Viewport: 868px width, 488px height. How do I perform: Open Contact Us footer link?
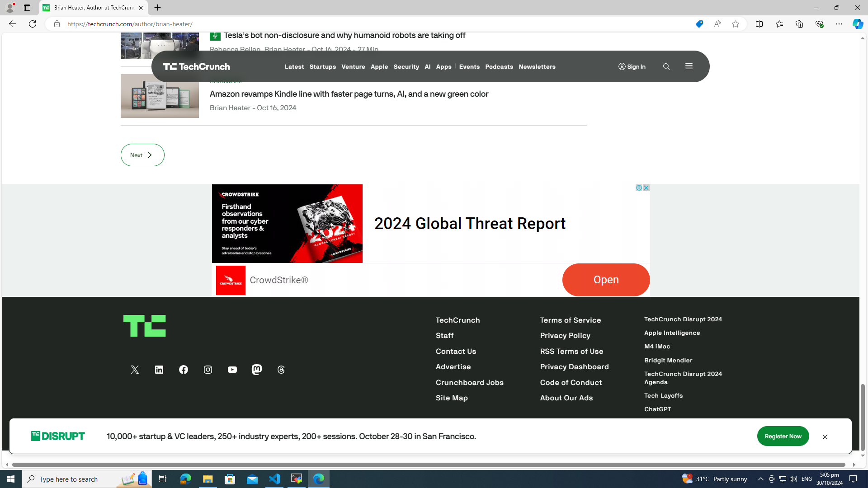click(456, 352)
